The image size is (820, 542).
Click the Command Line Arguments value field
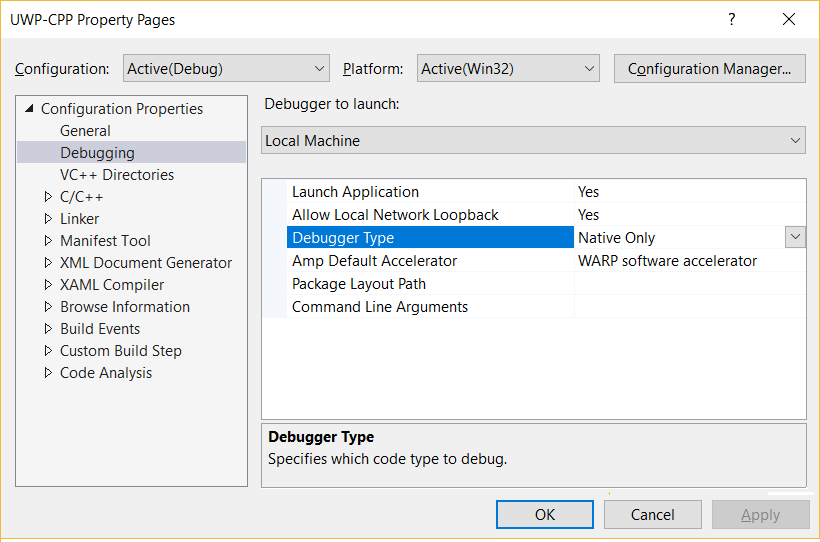click(690, 307)
